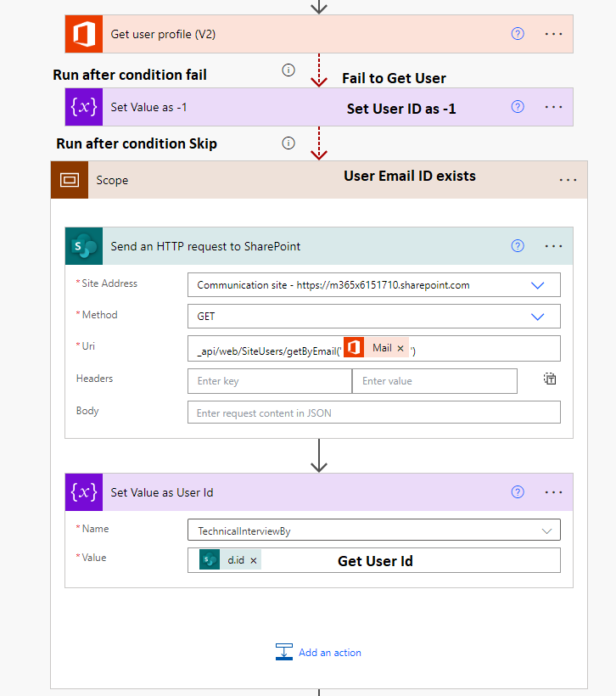Switch Headers to text mode icon

(550, 379)
